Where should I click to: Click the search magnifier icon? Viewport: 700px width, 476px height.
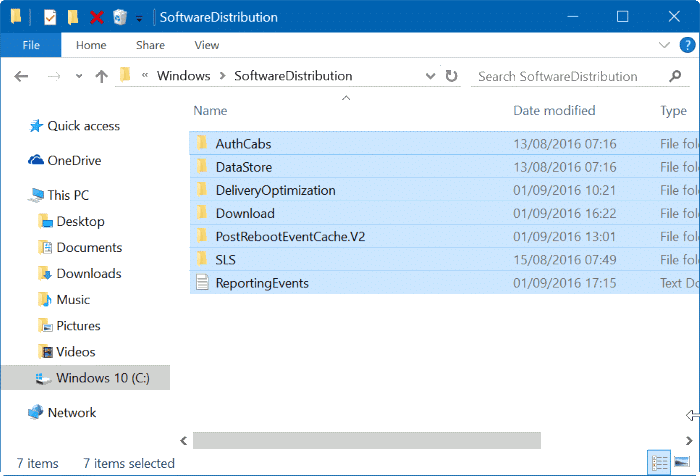(675, 76)
